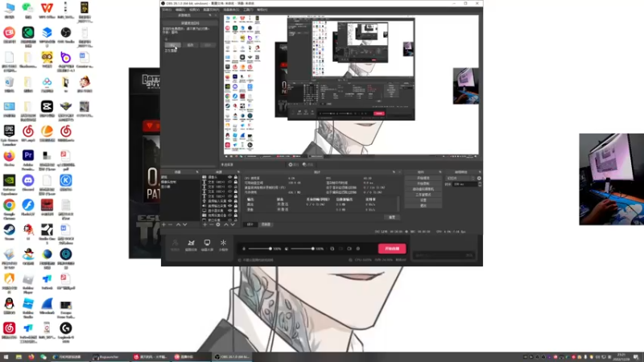The image size is (644, 362).
Task: Open Roblox Studio desktop icon
Action: coord(28,307)
